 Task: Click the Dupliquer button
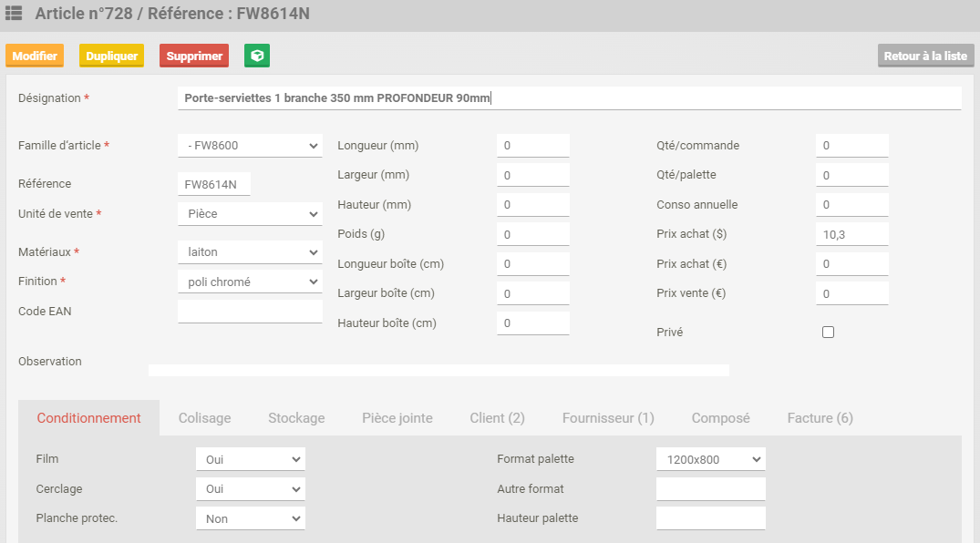[111, 56]
